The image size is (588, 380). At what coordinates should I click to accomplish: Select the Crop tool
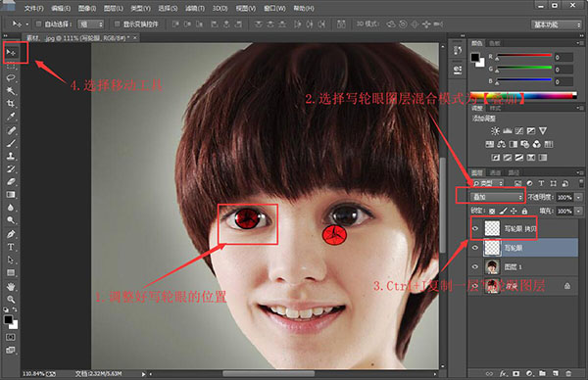11,104
